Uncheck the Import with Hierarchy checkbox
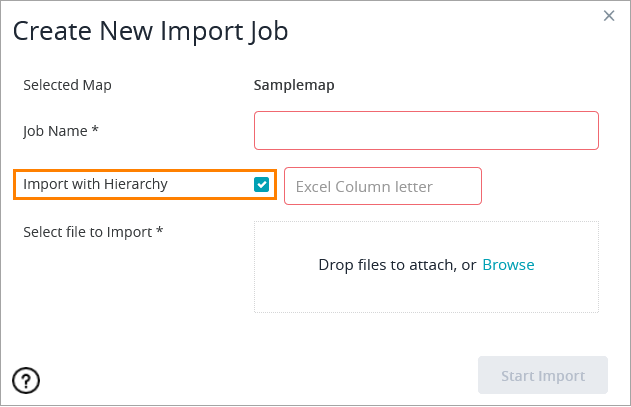Viewport: 631px width, 407px height. (x=262, y=184)
